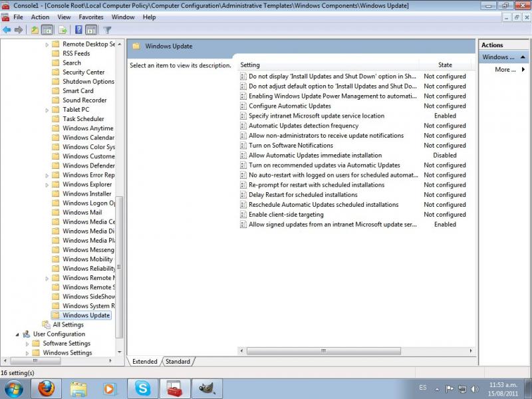Screen dimensions: 532x399
Task: Click the policy icon beside Configure Automatic Updates
Action: (243, 106)
